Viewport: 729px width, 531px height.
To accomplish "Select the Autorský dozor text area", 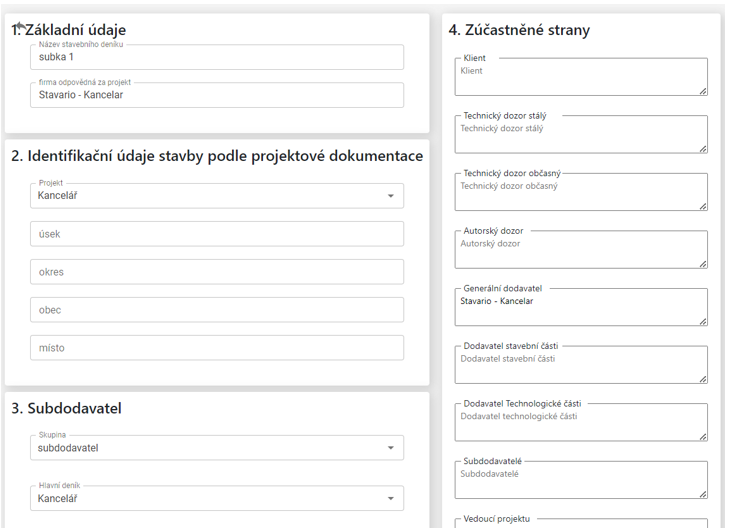I will point(580,250).
